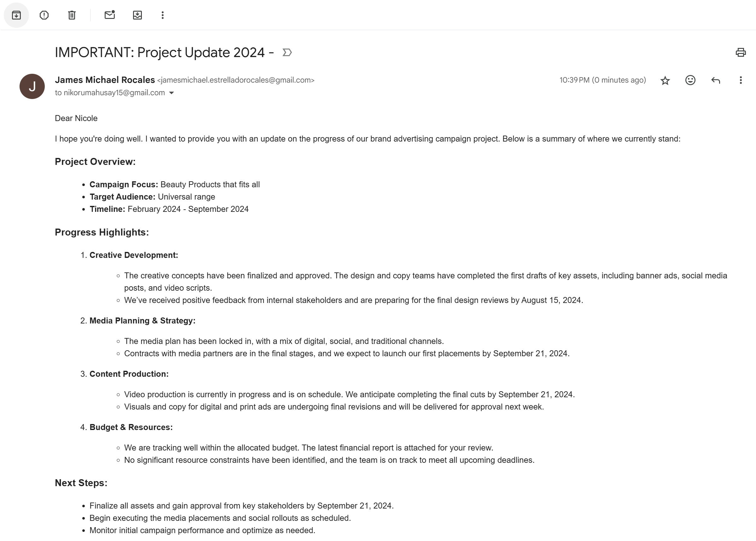
Task: Click the Move to icon in toolbar
Action: pyautogui.click(x=137, y=15)
